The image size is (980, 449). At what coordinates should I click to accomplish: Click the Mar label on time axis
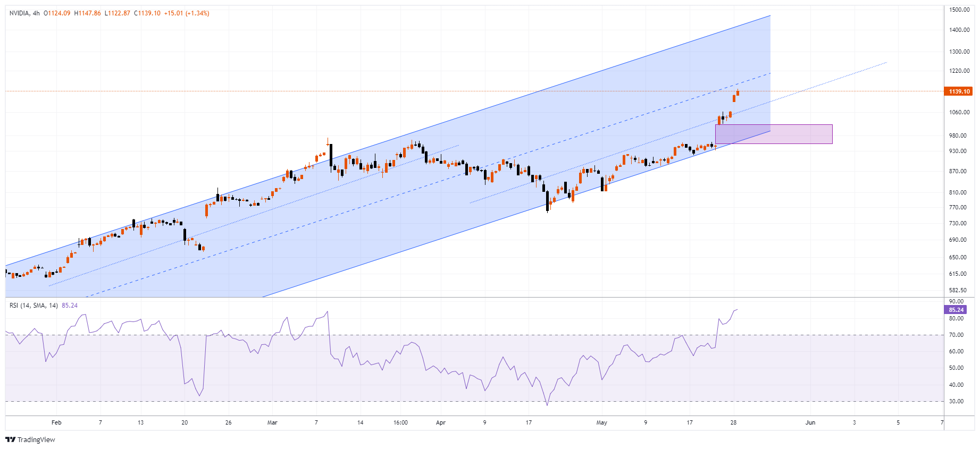(272, 422)
